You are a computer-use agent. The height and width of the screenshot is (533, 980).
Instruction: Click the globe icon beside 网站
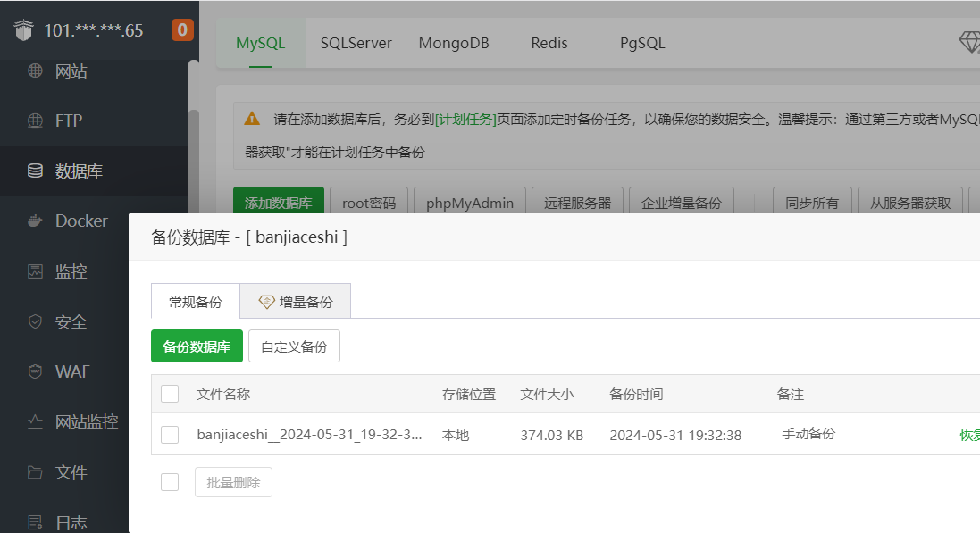(35, 71)
